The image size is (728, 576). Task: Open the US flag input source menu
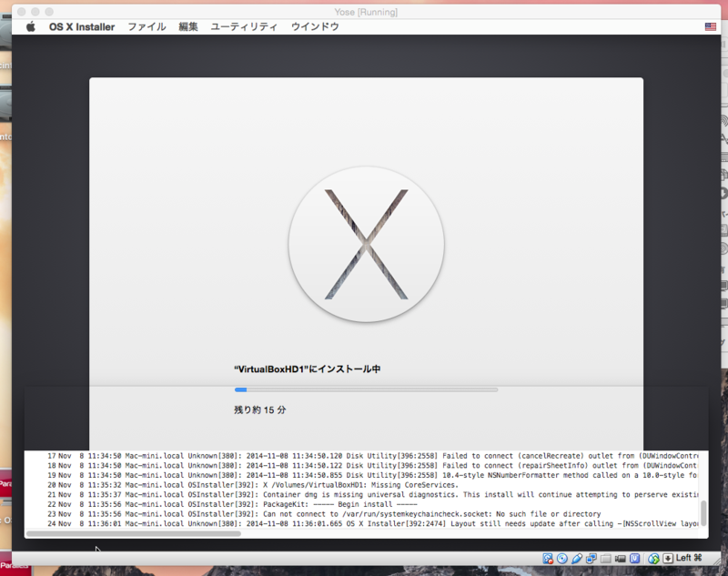[711, 27]
